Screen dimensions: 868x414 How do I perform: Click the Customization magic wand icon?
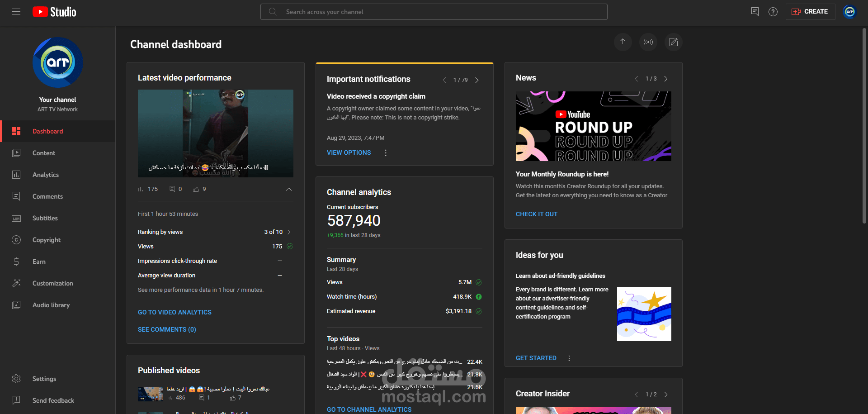pos(16,283)
